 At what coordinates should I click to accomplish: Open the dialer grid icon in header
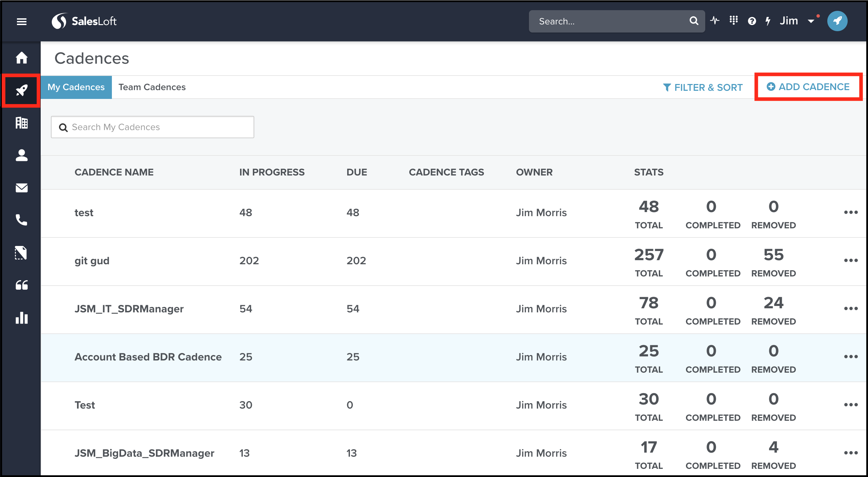[x=734, y=21]
